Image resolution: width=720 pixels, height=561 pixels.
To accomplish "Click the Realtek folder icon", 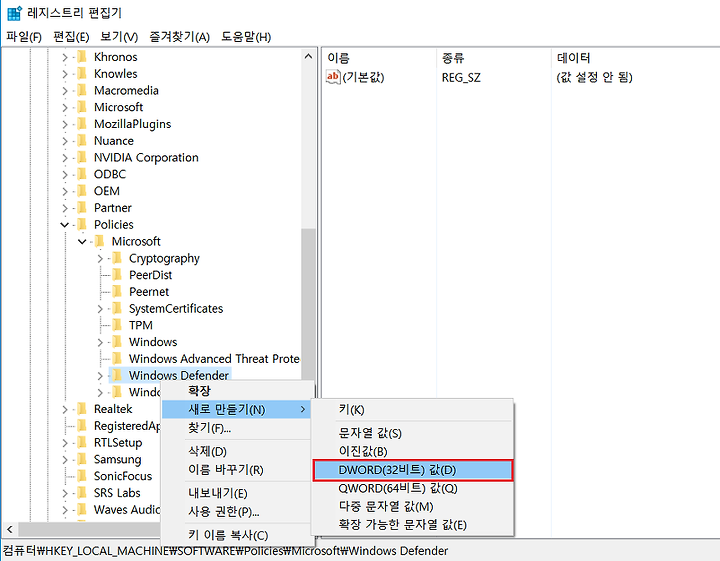I will 82,409.
